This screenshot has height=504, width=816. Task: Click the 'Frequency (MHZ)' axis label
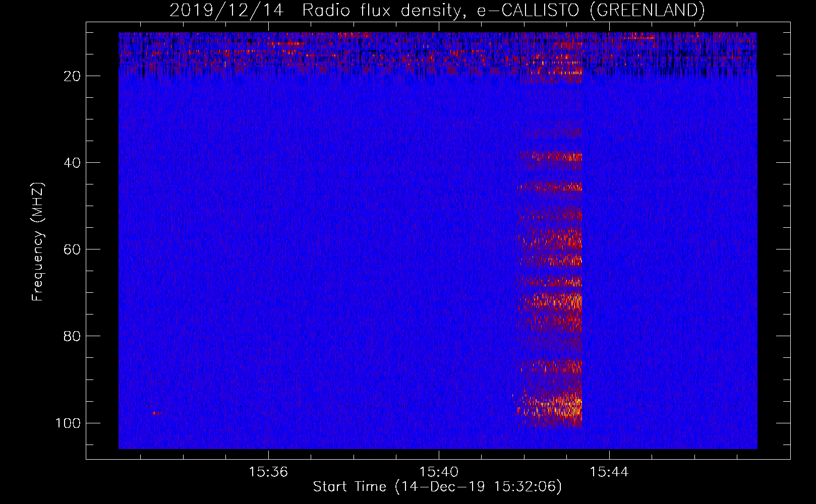click(38, 241)
